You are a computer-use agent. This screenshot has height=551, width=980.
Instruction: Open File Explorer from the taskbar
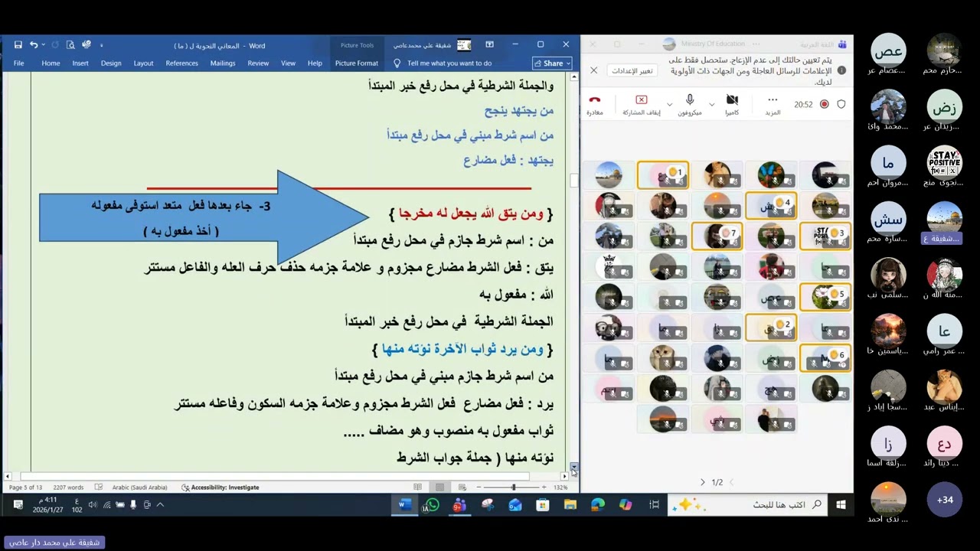[570, 504]
